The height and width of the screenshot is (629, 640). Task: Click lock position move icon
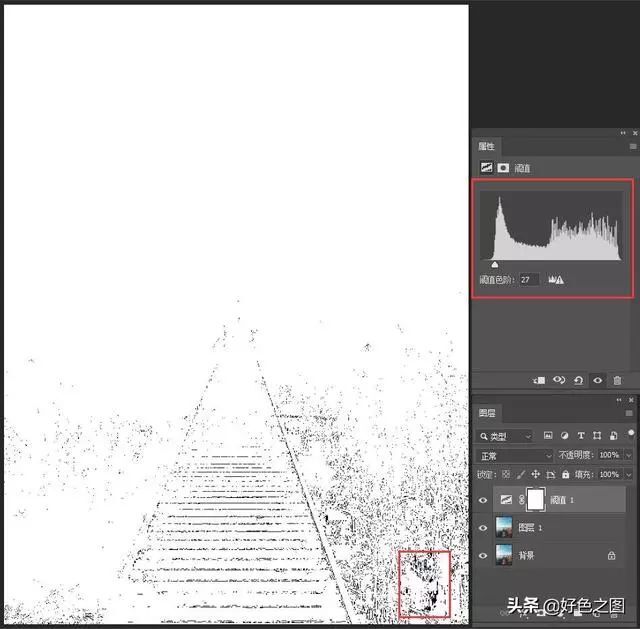click(x=536, y=474)
